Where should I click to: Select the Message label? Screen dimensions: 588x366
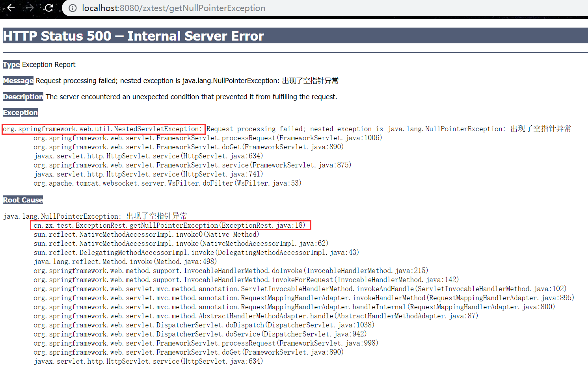(18, 81)
